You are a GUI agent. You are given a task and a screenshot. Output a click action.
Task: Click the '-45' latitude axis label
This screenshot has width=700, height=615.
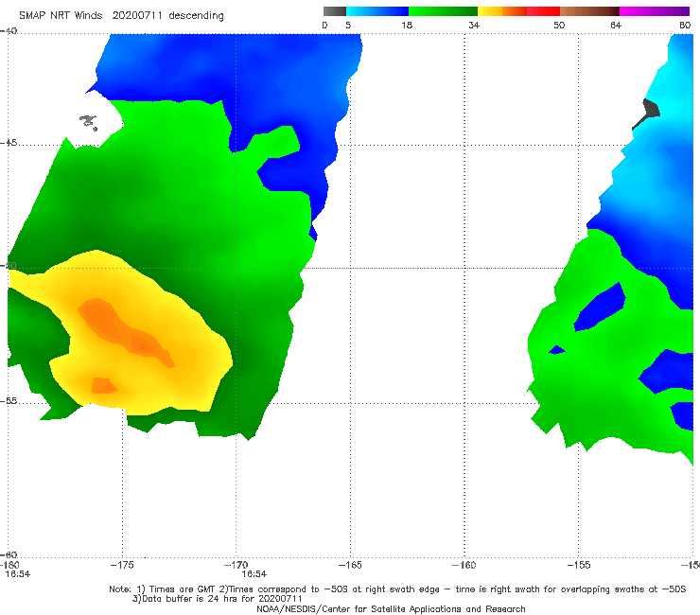9,143
